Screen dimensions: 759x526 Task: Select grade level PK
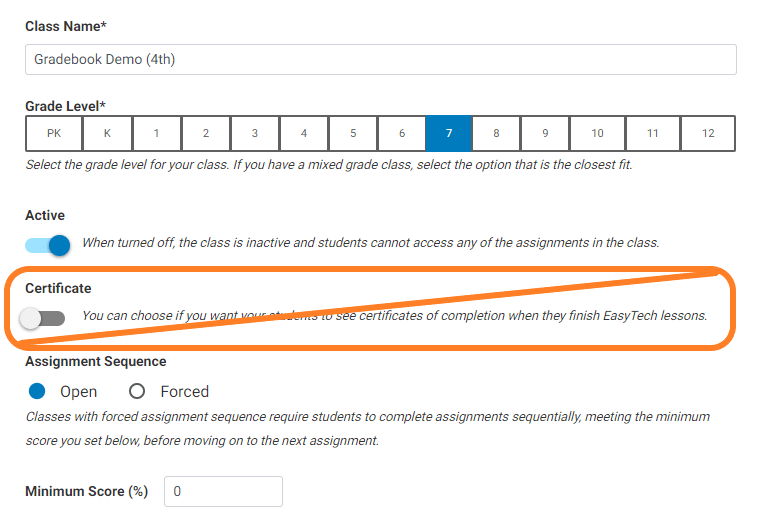click(53, 133)
